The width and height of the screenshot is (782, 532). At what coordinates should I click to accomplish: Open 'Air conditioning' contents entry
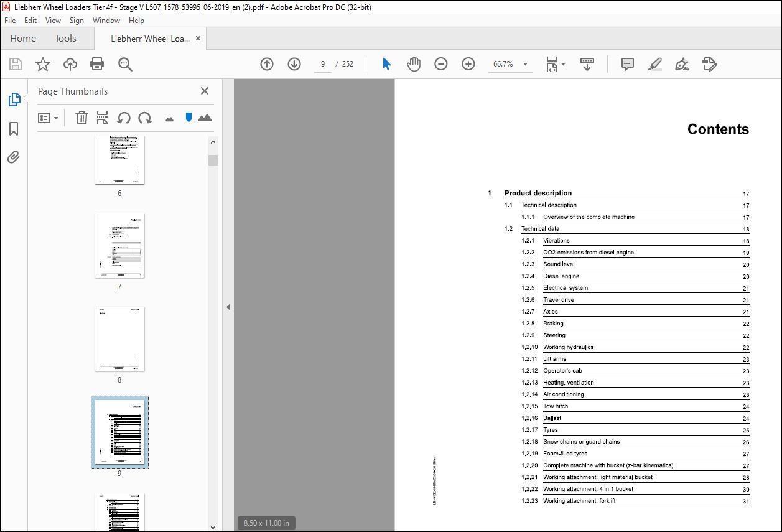(x=564, y=394)
